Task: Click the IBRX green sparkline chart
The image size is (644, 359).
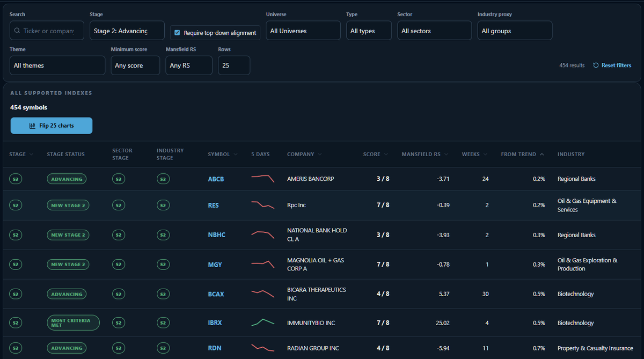Action: click(263, 323)
